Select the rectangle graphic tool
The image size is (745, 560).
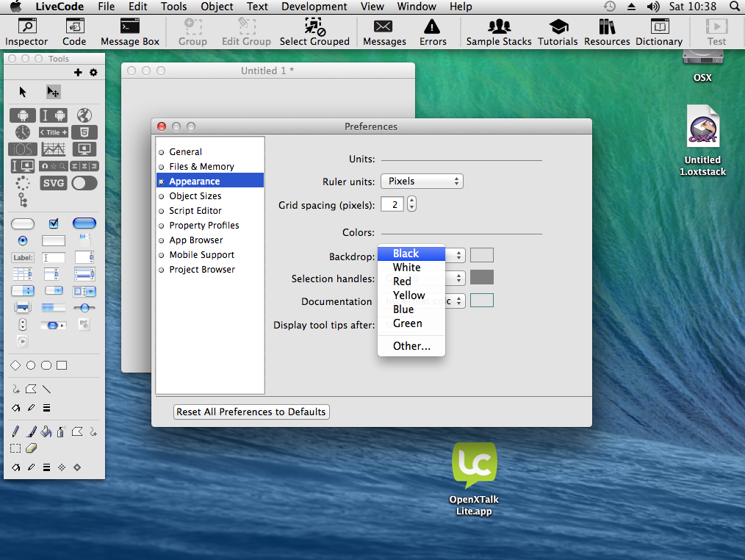[x=62, y=365]
